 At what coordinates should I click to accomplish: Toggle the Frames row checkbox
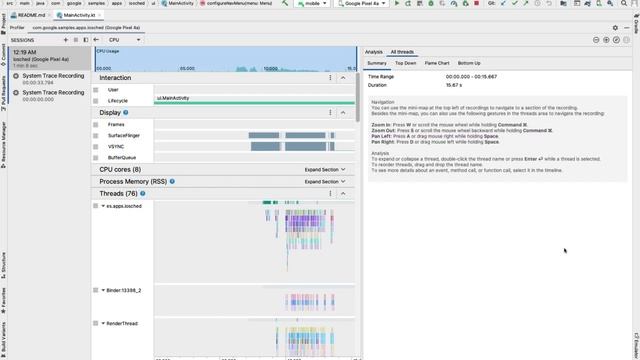pyautogui.click(x=96, y=124)
